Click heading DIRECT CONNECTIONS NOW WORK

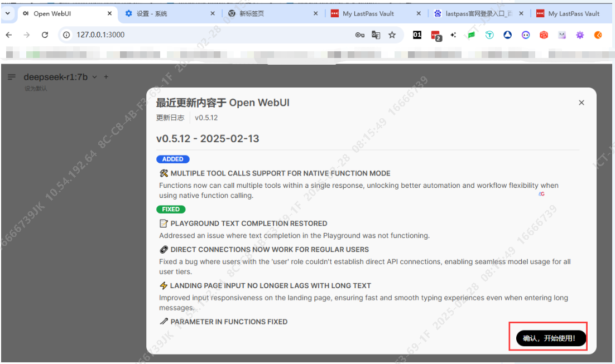tap(270, 250)
